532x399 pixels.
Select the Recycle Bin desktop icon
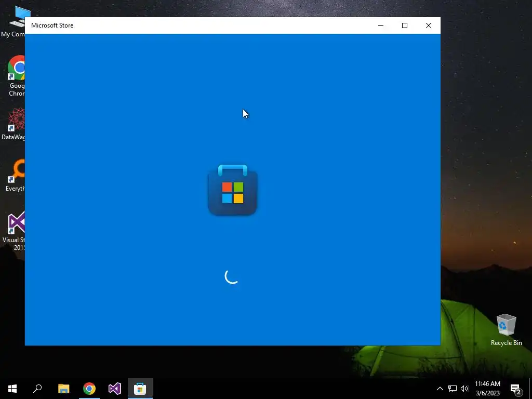(x=506, y=330)
